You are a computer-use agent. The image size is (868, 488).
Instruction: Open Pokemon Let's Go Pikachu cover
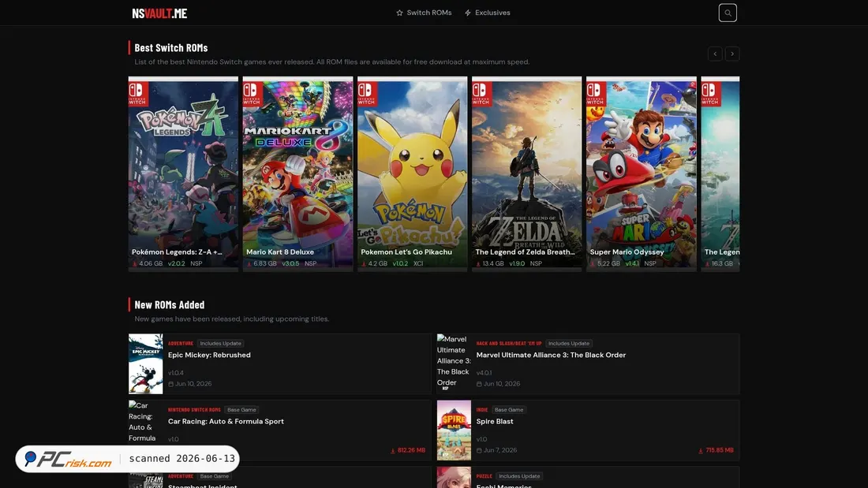(413, 173)
